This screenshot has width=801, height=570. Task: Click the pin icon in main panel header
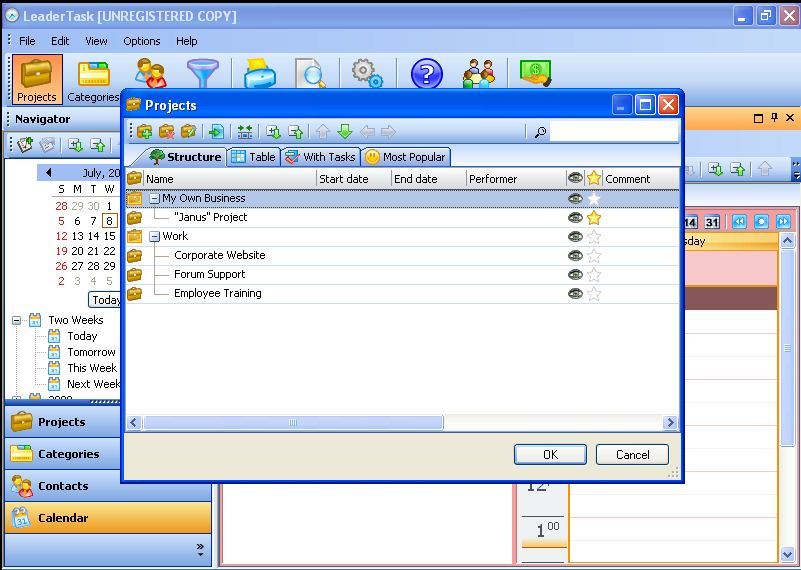pyautogui.click(x=774, y=117)
